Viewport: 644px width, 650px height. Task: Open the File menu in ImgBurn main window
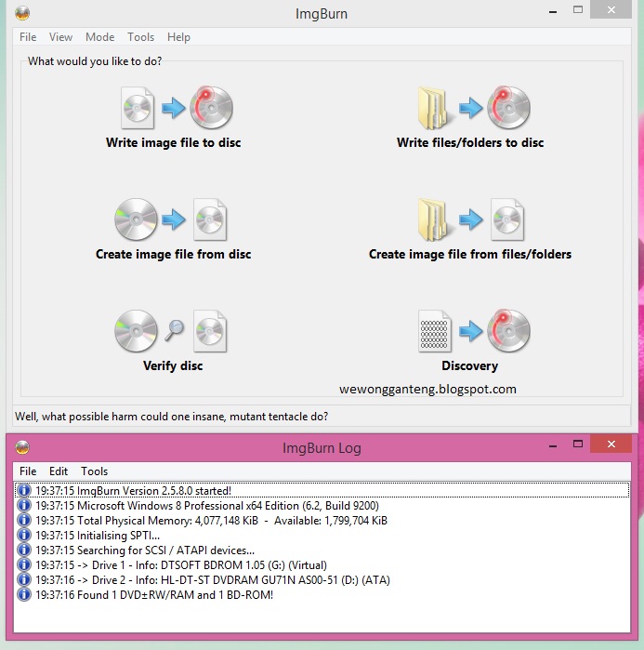click(x=28, y=37)
